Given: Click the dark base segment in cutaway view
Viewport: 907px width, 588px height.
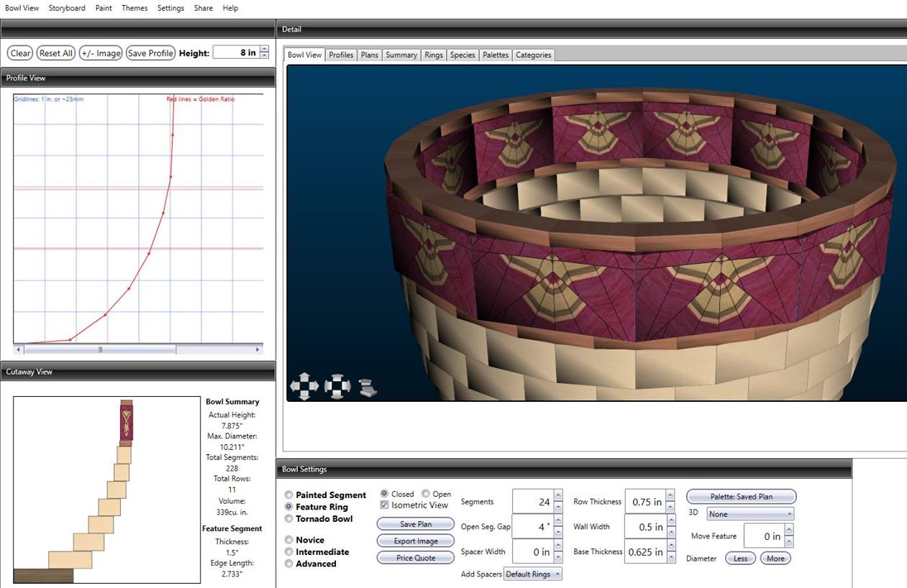Looking at the screenshot, I should 43,575.
